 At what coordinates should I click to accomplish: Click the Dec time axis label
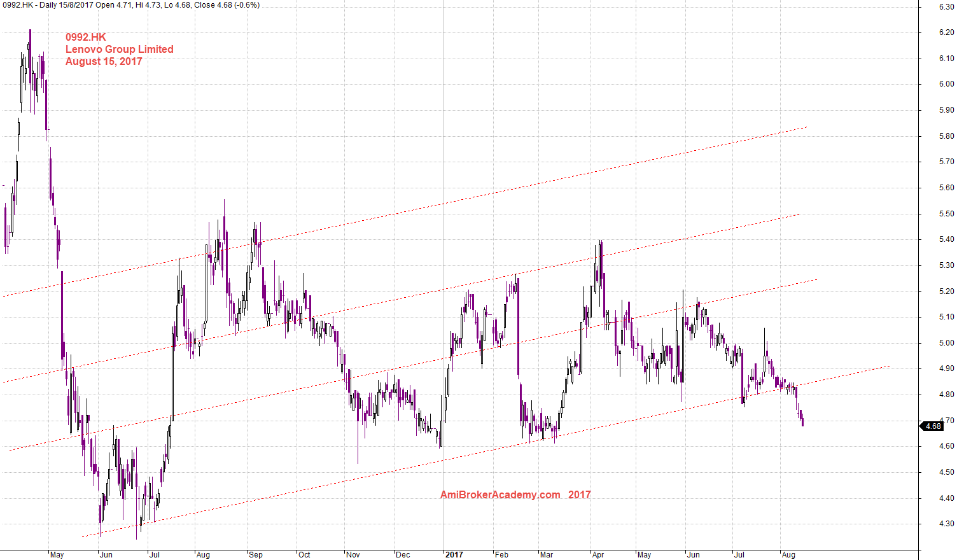[x=402, y=555]
